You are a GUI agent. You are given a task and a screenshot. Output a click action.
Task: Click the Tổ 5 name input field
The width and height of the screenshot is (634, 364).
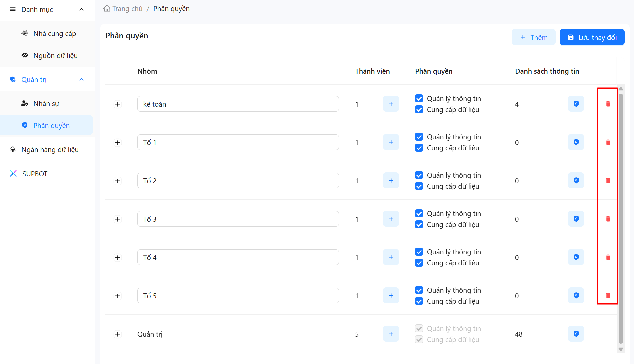[238, 296]
